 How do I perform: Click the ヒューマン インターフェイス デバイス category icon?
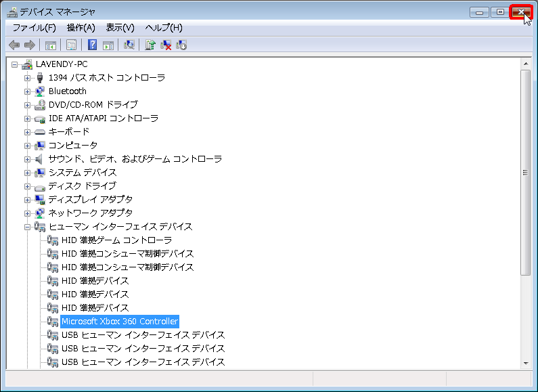[x=40, y=227]
